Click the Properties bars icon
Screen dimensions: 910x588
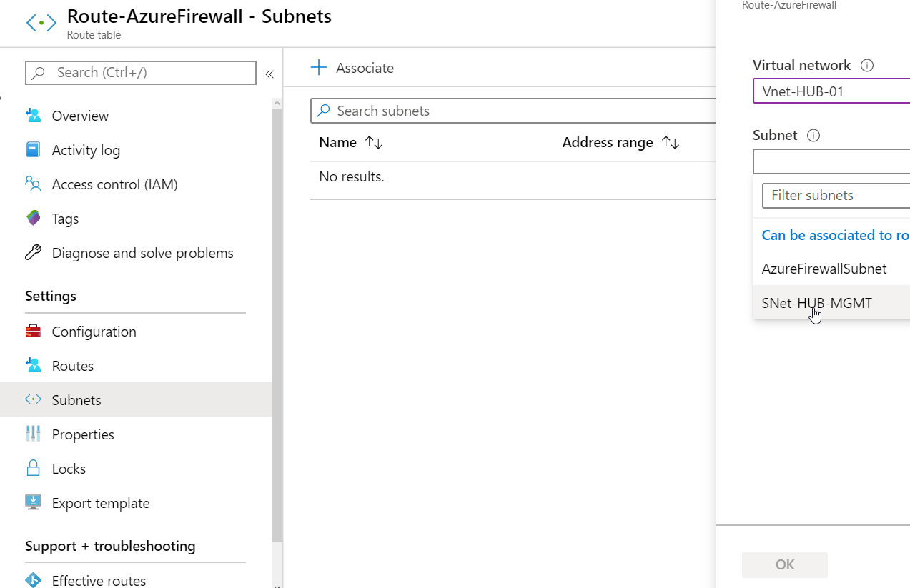[33, 434]
